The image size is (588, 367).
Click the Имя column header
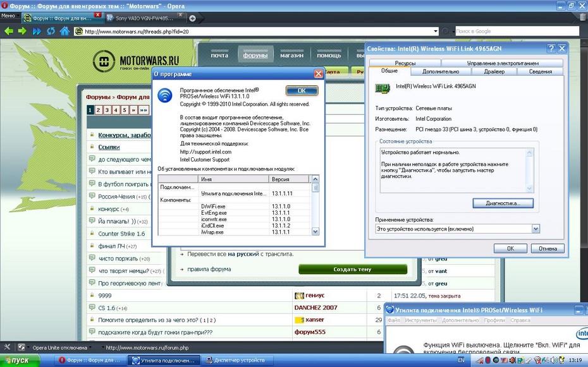(x=234, y=179)
